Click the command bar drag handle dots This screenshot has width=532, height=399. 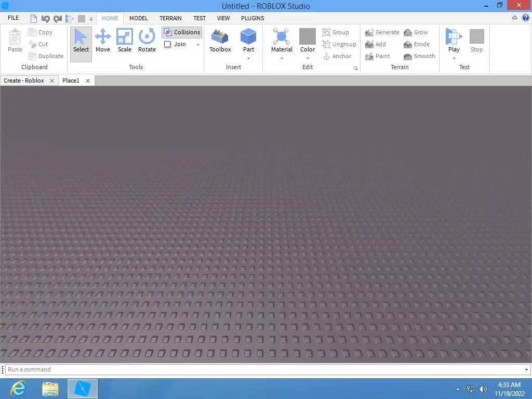point(3,369)
